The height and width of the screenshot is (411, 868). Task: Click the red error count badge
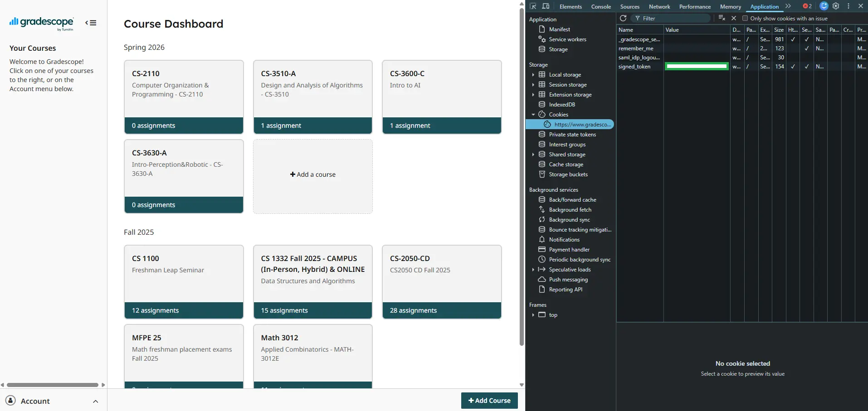pos(807,6)
